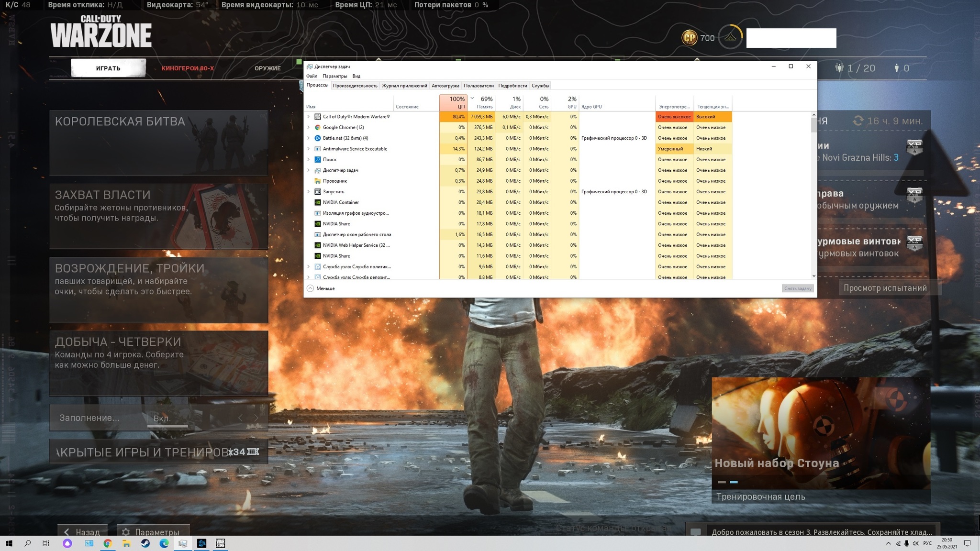This screenshot has height=551, width=980.
Task: Open Параметры menu in Task Manager
Action: point(334,76)
